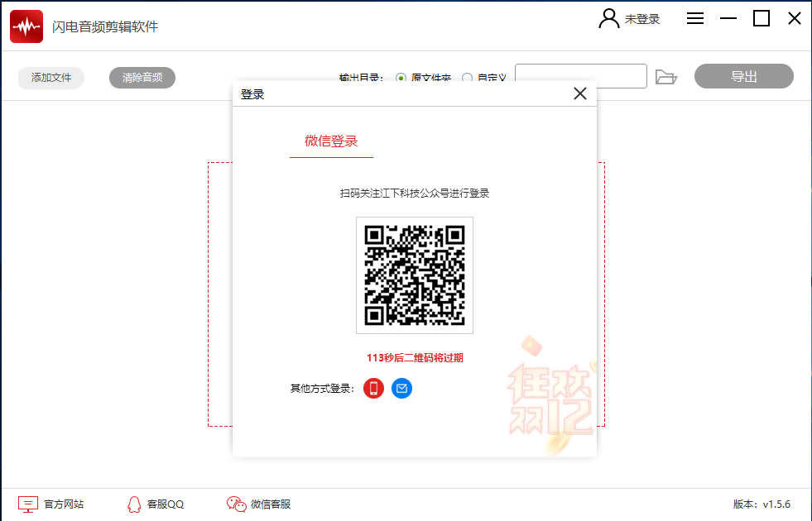This screenshot has height=521, width=812.
Task: Click the 客服QQ bell icon
Action: tap(133, 503)
